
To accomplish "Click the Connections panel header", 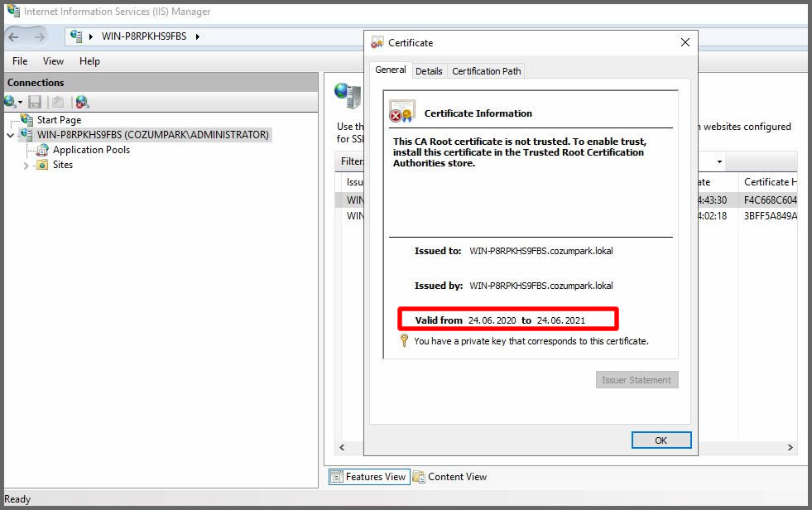I will click(161, 82).
